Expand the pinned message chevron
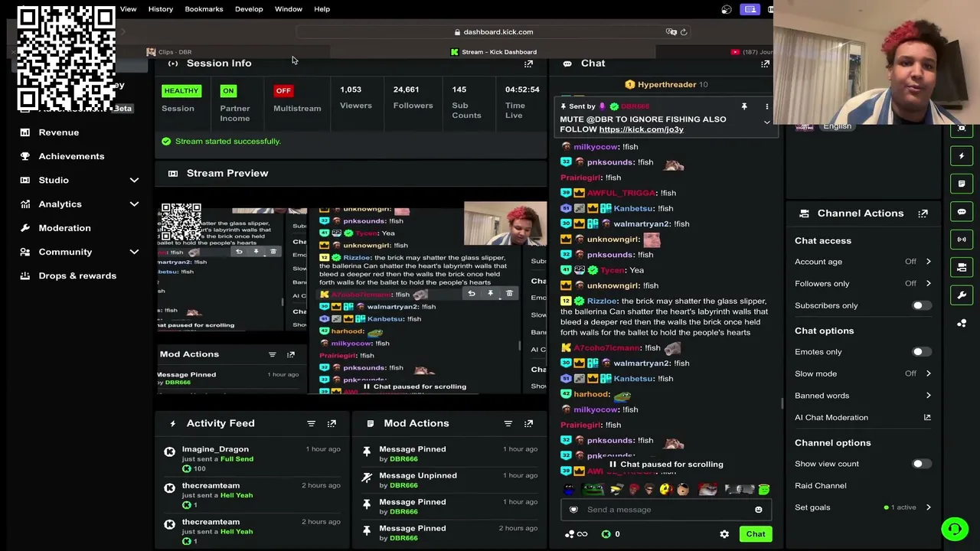The height and width of the screenshot is (551, 980). tap(766, 122)
